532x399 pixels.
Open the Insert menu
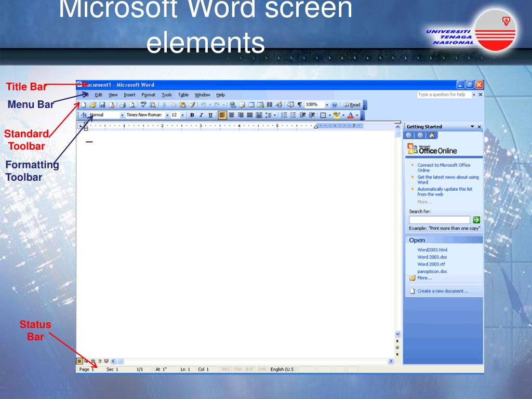(x=129, y=95)
